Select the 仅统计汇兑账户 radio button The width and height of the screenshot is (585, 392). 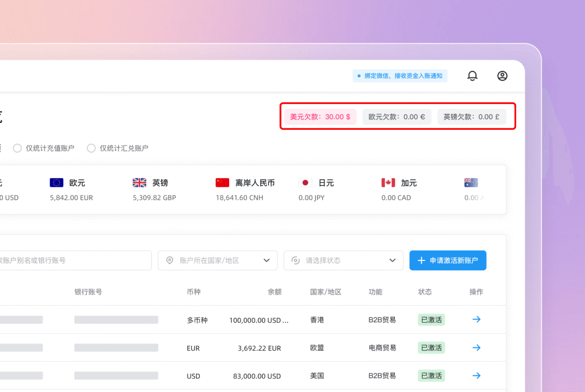(91, 148)
